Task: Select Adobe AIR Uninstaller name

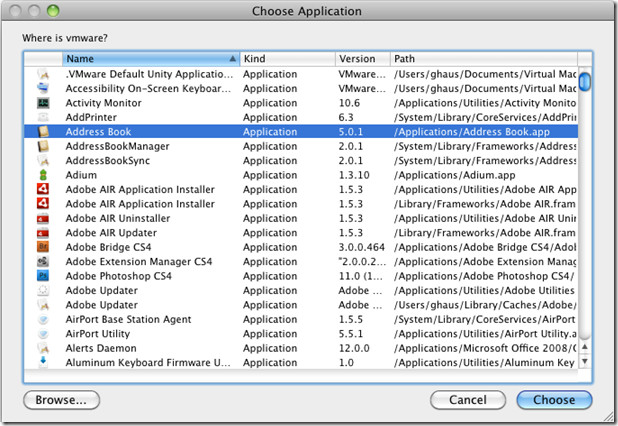Action: 118,218
